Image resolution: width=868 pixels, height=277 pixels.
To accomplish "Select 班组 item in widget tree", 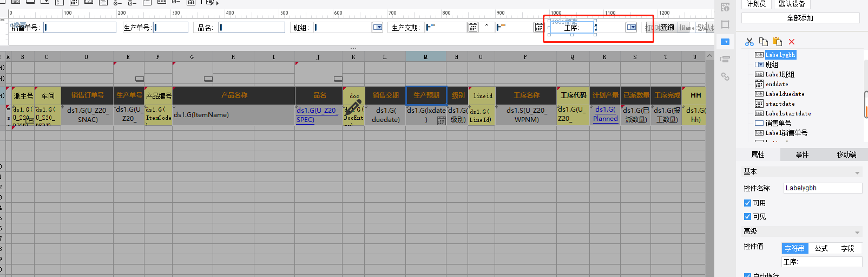I will [772, 65].
